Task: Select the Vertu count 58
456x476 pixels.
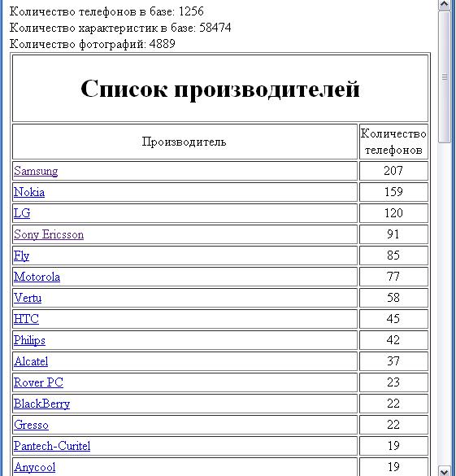Action: click(393, 298)
